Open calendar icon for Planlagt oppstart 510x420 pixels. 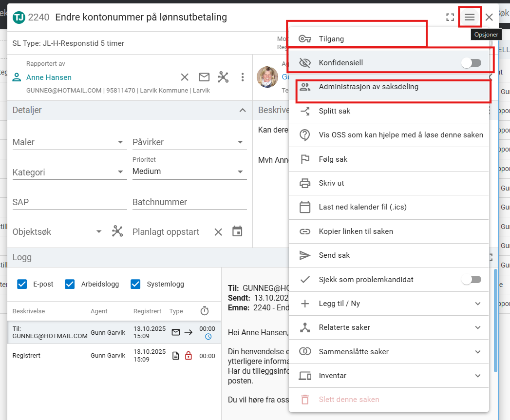point(237,231)
